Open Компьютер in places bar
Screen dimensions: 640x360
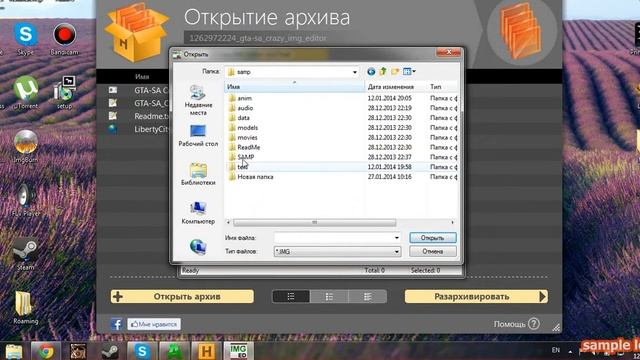click(x=198, y=213)
